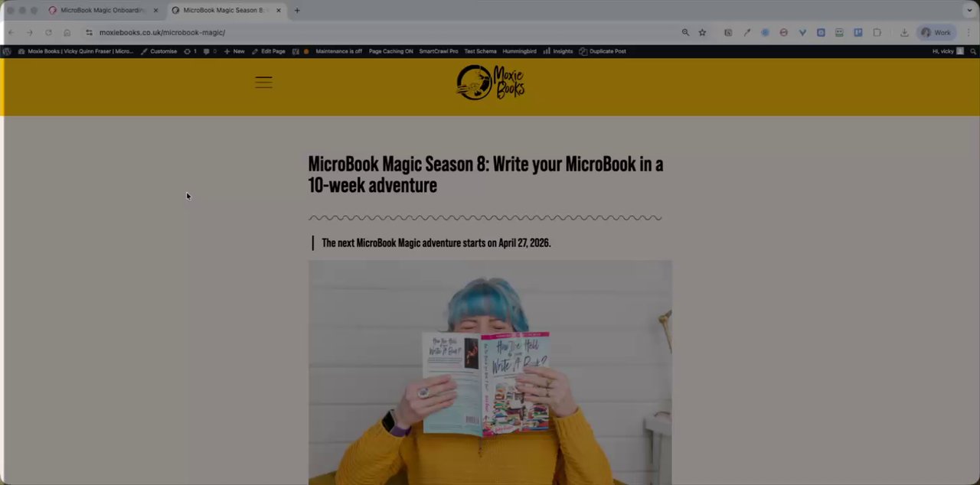The image size is (980, 485).
Task: Open the Customise admin bar item
Action: 159,51
